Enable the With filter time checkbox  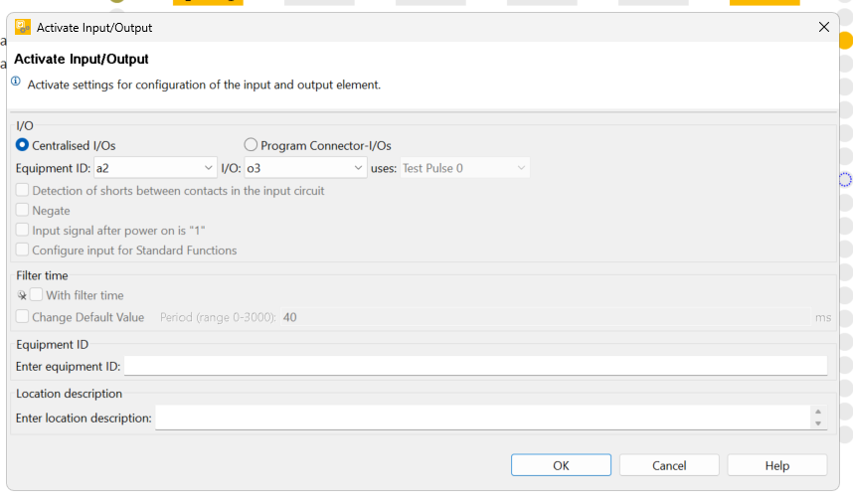coord(37,294)
